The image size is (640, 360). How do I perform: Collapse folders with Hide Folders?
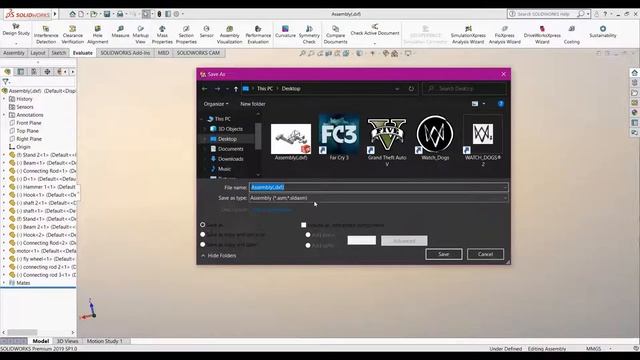click(x=218, y=256)
